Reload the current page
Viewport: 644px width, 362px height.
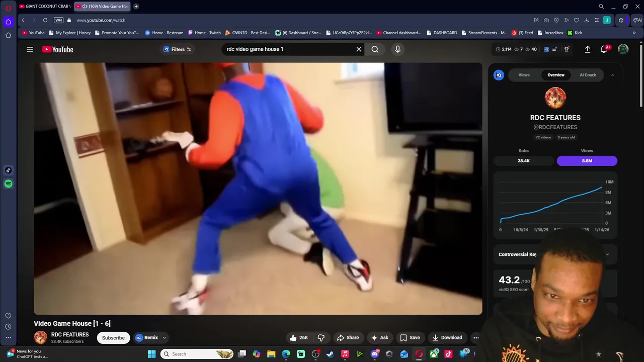pyautogui.click(x=45, y=20)
